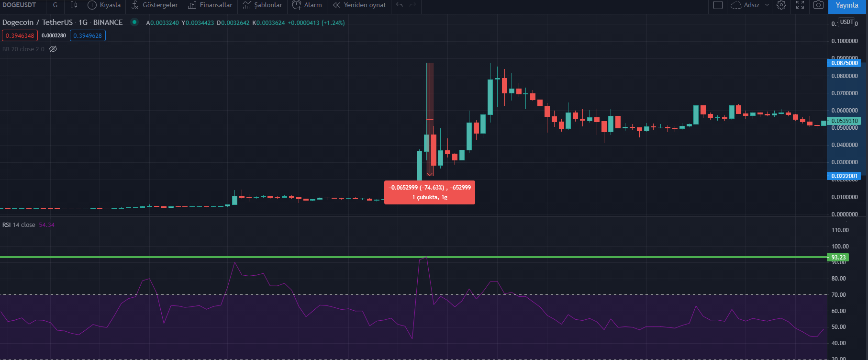Open the Finansallar menu
This screenshot has width=868, height=360.
[210, 5]
